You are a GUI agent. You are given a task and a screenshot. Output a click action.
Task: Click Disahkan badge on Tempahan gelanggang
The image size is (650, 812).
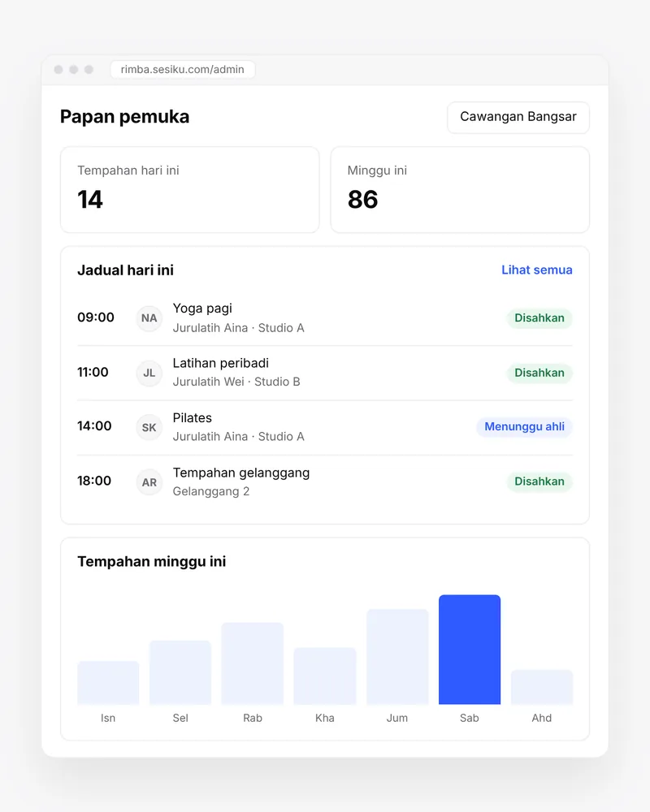click(x=539, y=482)
